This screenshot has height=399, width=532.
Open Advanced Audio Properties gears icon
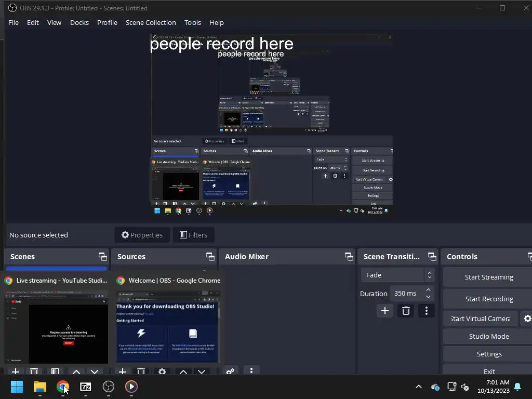point(230,371)
